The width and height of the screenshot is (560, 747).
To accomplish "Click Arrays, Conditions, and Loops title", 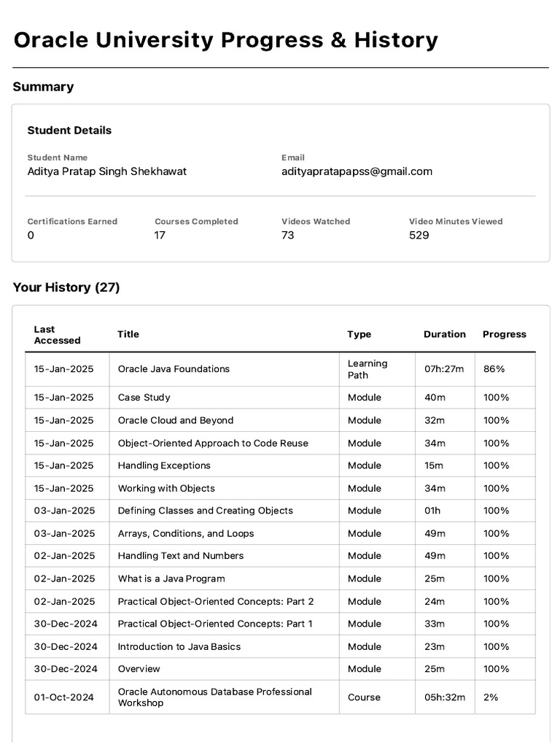I will (x=186, y=533).
